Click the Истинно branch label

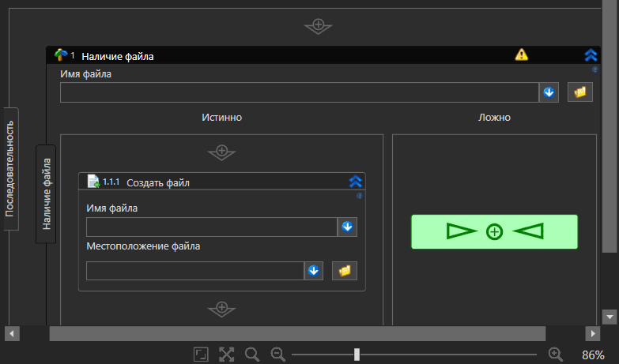click(222, 118)
